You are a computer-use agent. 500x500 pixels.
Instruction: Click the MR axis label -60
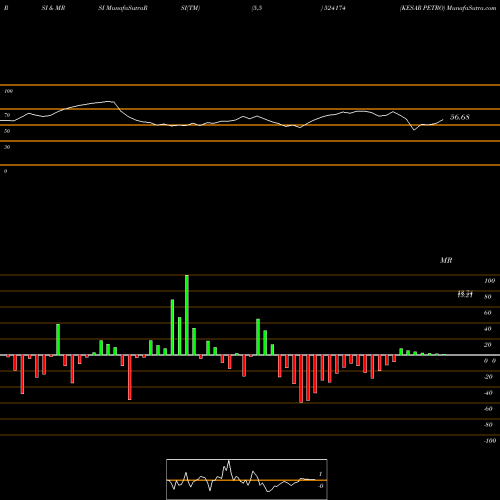[488, 409]
